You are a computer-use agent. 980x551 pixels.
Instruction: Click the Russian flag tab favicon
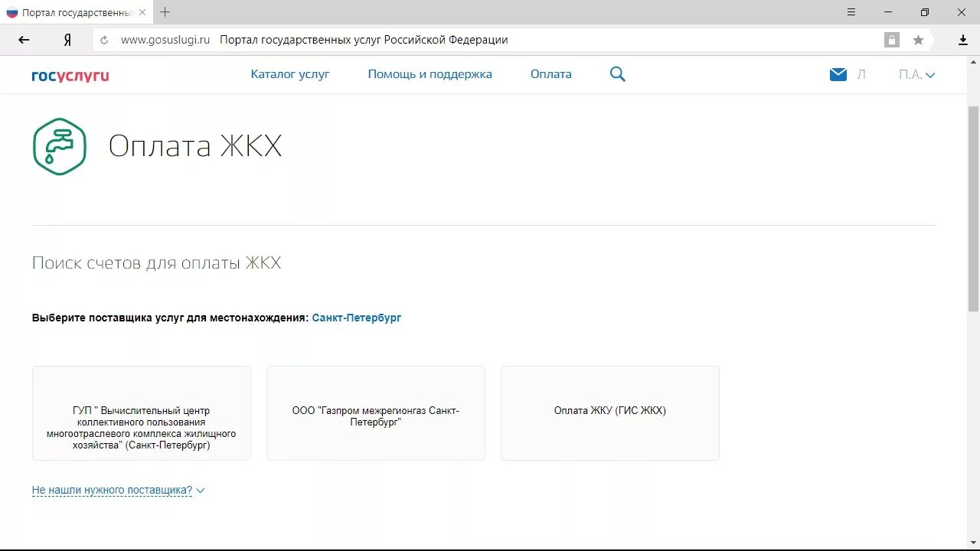click(11, 13)
